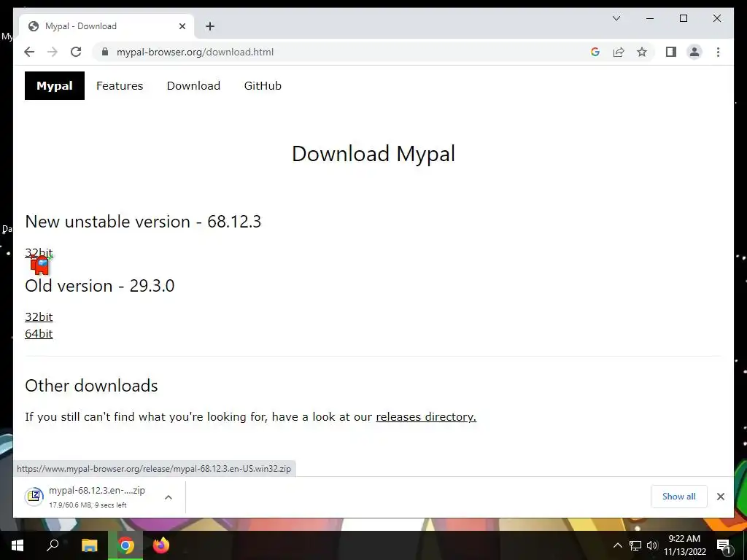Screen dimensions: 747x560
Task: Expand the download item options arrow
Action: coord(169,497)
